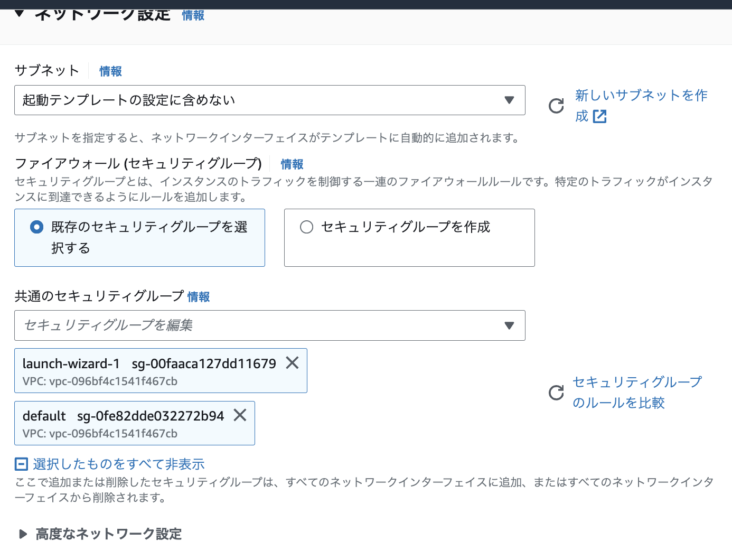Image resolution: width=732 pixels, height=560 pixels.
Task: Remove default security group with X
Action: pos(240,415)
